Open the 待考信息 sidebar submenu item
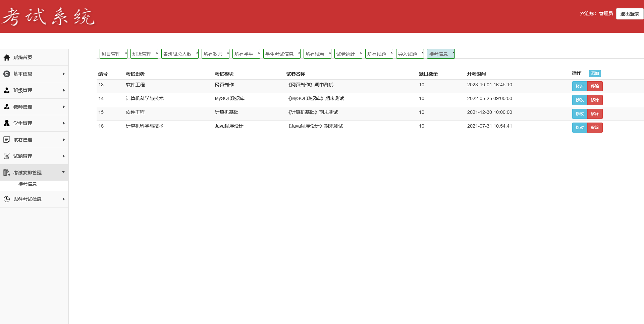644x324 pixels. click(x=28, y=184)
